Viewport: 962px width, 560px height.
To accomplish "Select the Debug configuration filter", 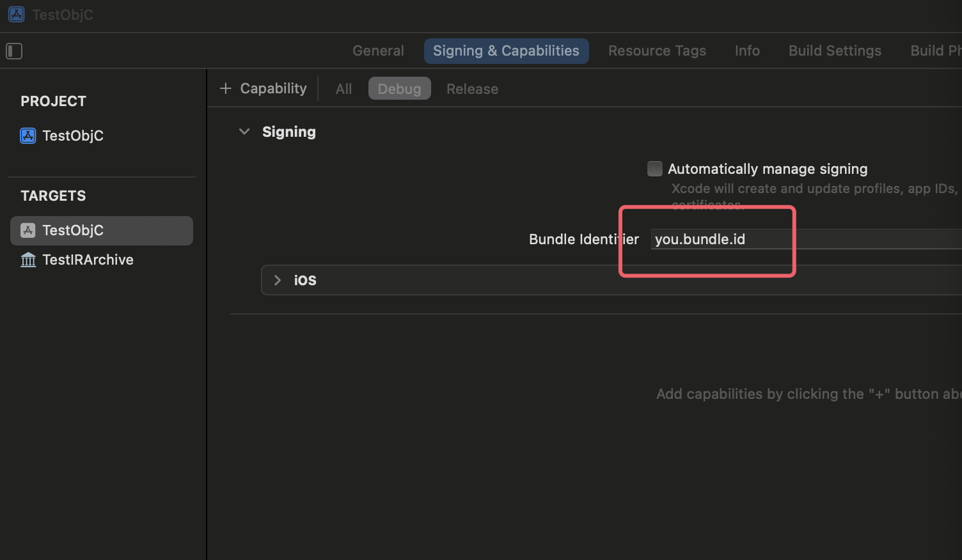I will tap(399, 89).
